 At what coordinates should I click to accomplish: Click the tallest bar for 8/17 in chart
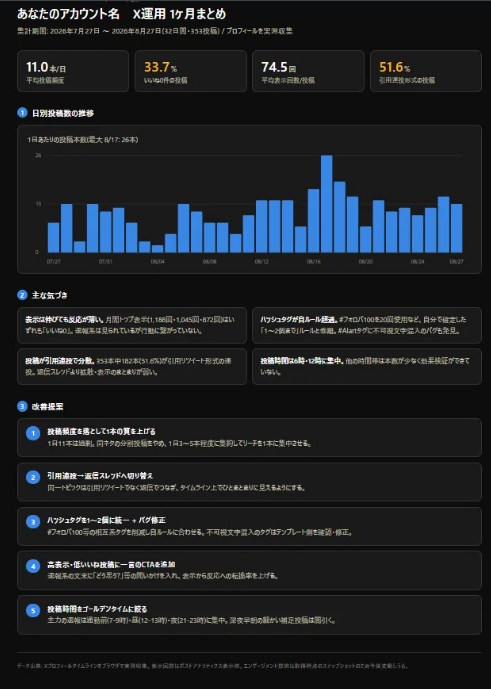click(x=327, y=204)
